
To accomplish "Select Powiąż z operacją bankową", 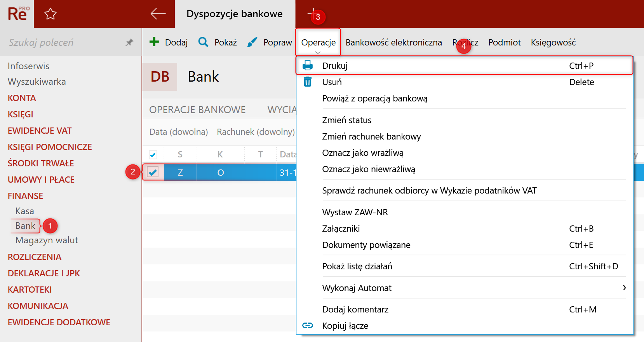I will point(465,98).
